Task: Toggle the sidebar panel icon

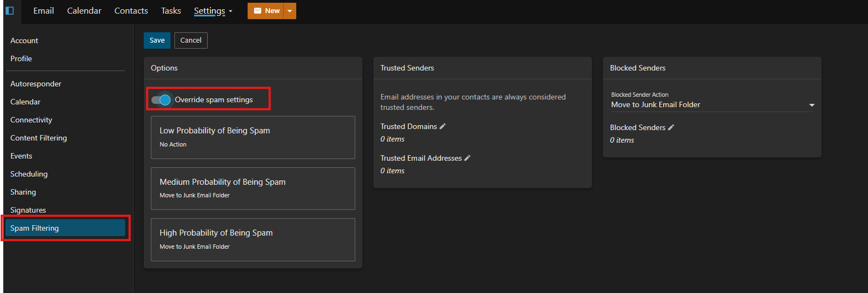Action: [9, 11]
